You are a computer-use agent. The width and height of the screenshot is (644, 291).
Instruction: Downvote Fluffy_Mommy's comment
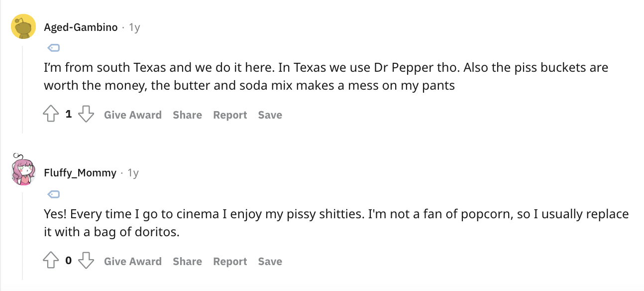(x=87, y=261)
